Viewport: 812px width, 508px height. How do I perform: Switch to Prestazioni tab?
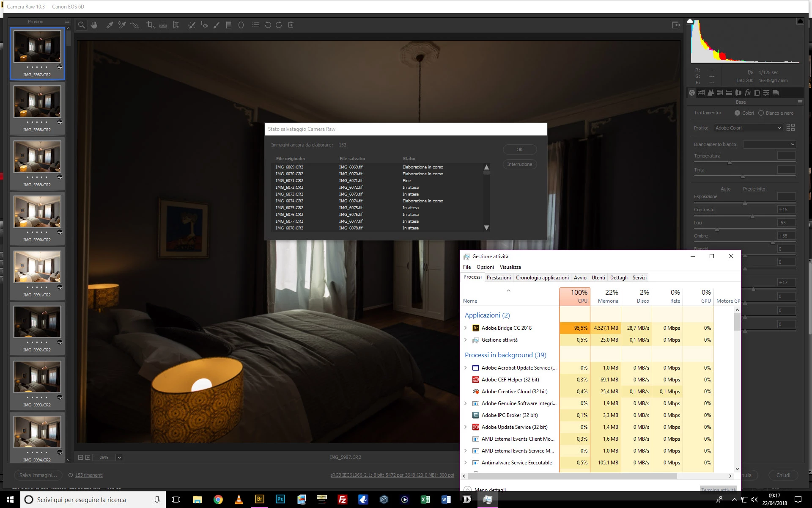499,278
